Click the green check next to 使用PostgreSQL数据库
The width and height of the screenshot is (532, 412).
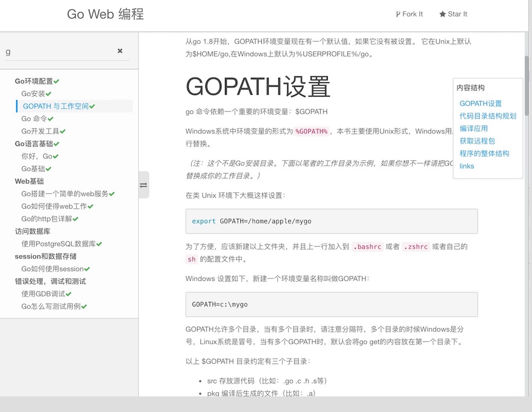99,244
